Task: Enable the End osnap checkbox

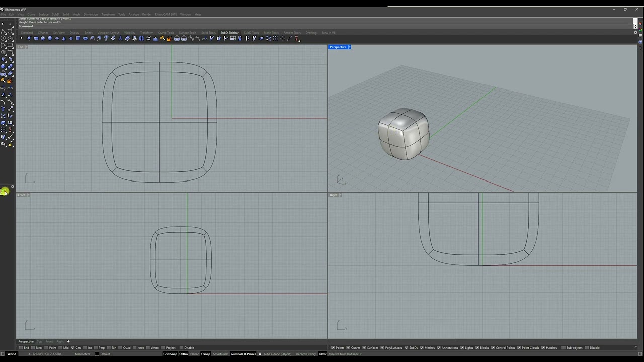Action: [x=21, y=347]
